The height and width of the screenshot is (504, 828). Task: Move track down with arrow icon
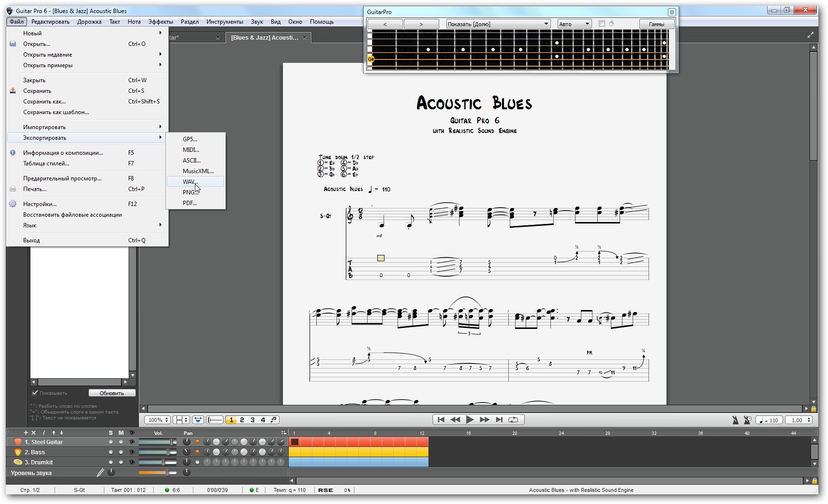[61, 432]
